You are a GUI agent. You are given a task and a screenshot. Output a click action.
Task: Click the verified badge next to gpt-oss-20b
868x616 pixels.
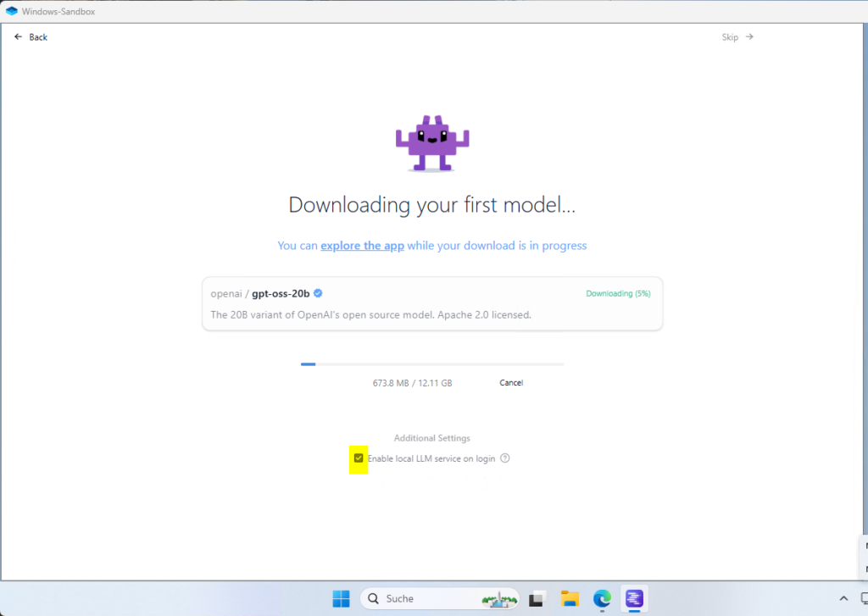pos(318,293)
